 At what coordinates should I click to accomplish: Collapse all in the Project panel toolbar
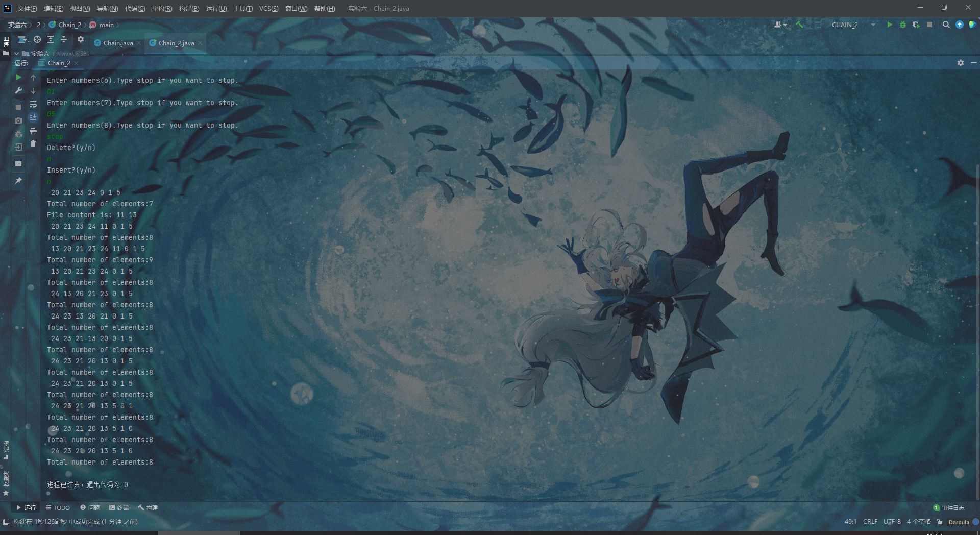click(64, 39)
